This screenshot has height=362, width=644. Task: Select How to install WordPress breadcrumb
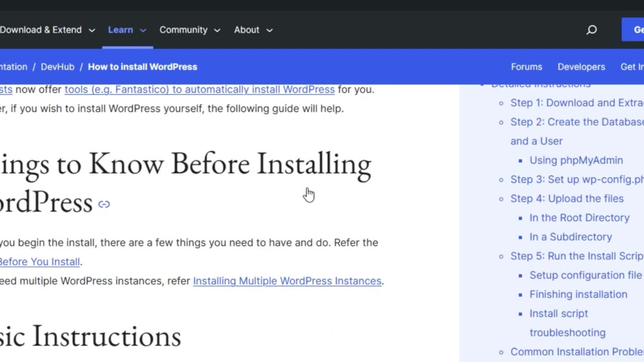pos(142,67)
